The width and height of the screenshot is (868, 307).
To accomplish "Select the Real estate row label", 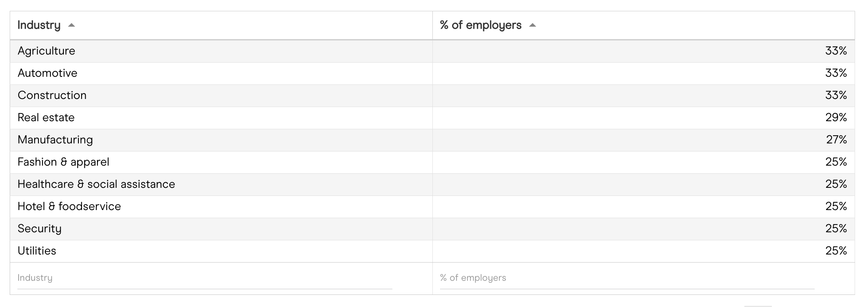I will pyautogui.click(x=46, y=118).
